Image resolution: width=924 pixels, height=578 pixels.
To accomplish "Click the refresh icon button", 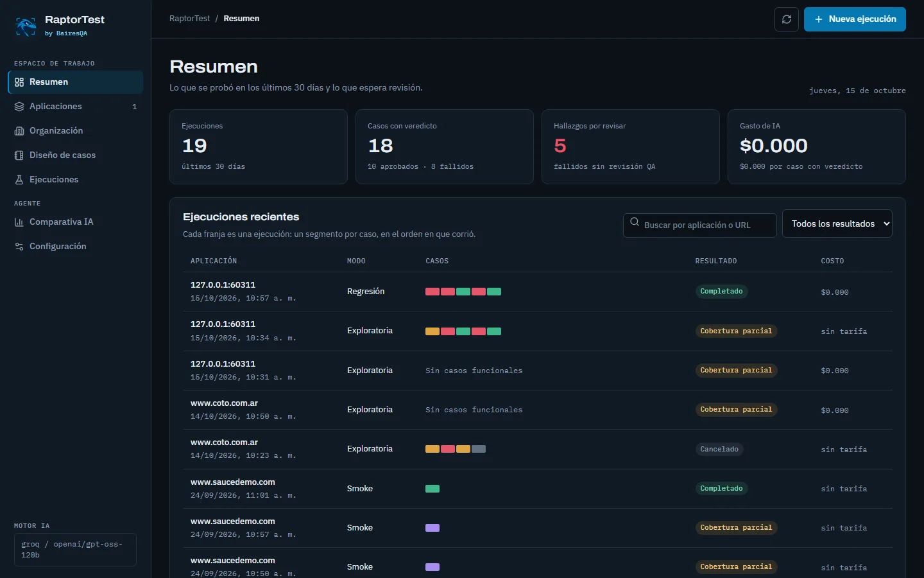I will (x=787, y=19).
